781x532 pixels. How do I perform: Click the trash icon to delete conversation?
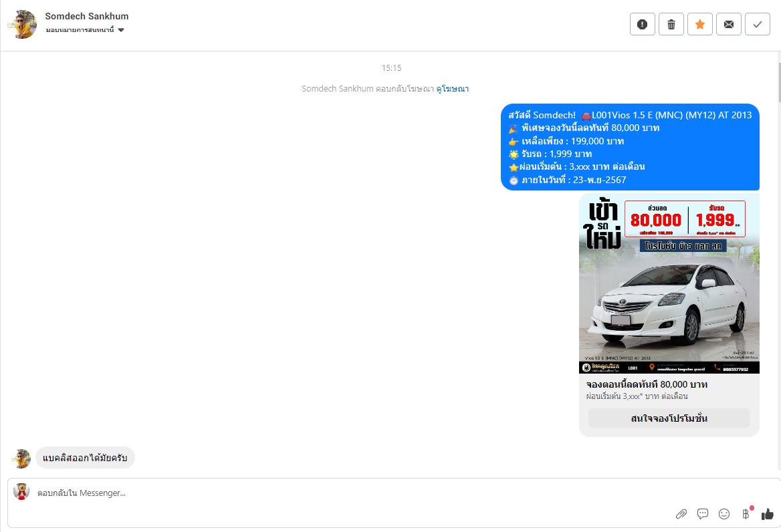pos(671,25)
